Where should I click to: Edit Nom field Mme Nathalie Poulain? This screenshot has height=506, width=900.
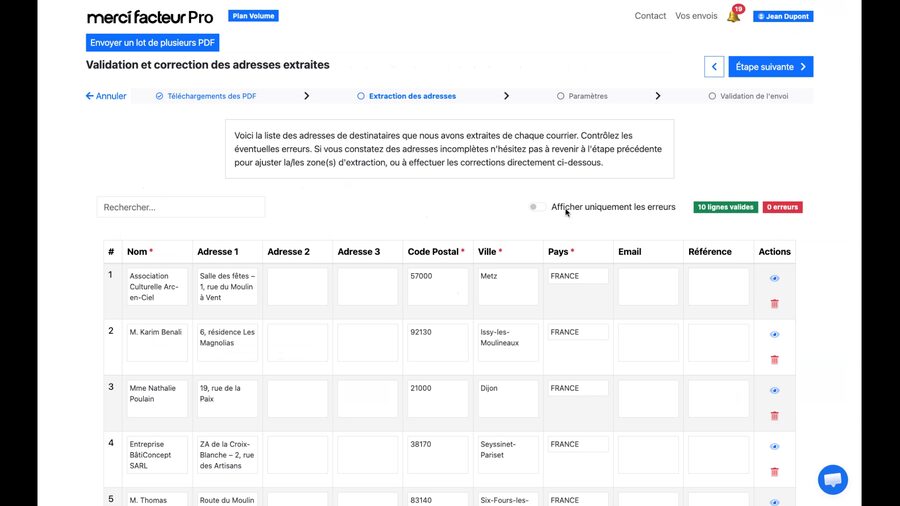[157, 399]
